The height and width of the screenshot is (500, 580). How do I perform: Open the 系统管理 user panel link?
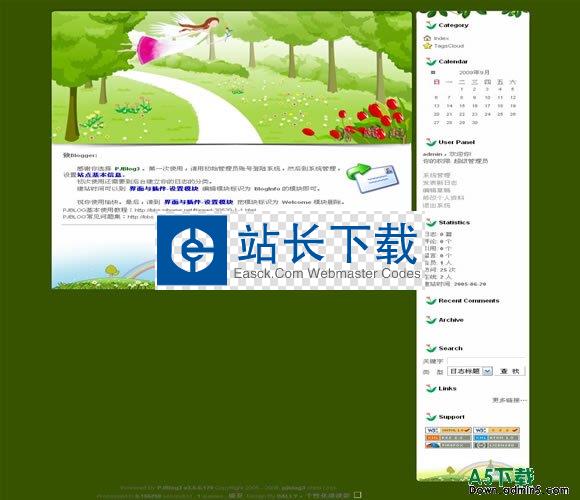(436, 175)
